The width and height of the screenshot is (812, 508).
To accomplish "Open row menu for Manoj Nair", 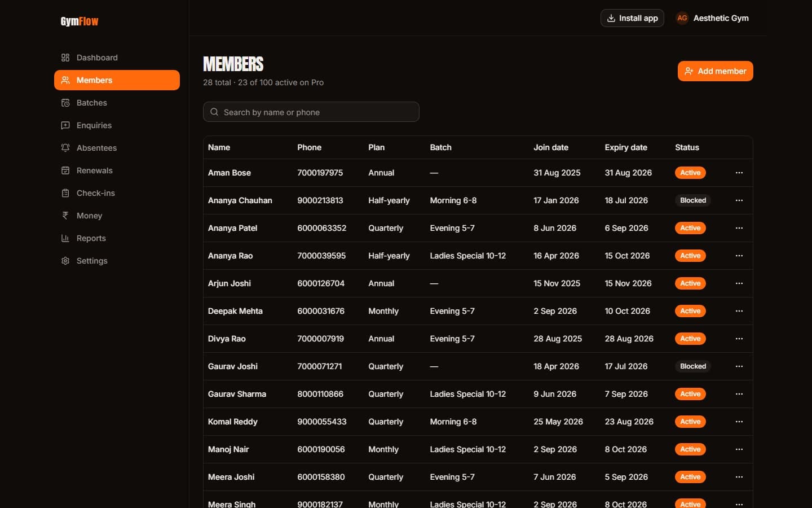I will pyautogui.click(x=739, y=449).
